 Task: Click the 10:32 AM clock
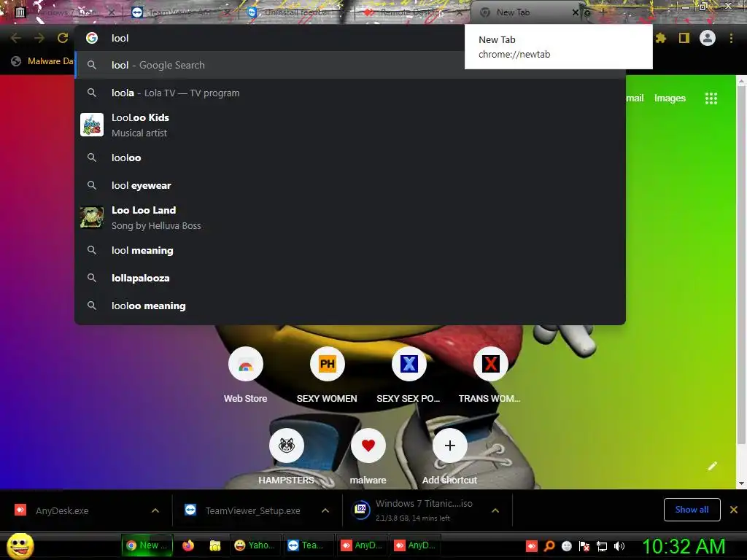[684, 545]
